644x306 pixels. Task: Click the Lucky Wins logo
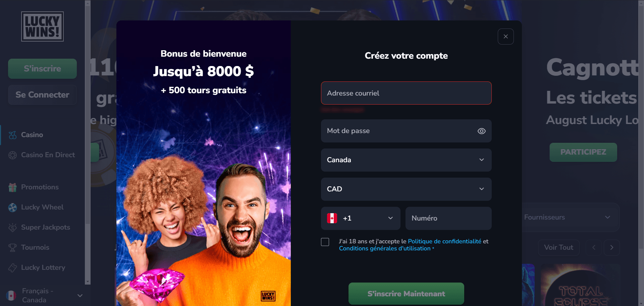point(42,26)
